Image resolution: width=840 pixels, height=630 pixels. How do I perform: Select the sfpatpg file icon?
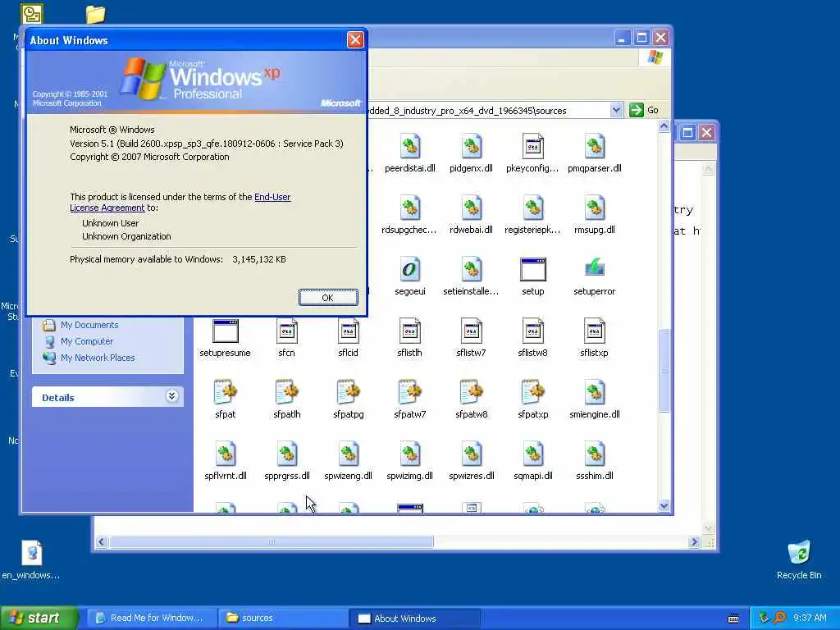coord(348,393)
